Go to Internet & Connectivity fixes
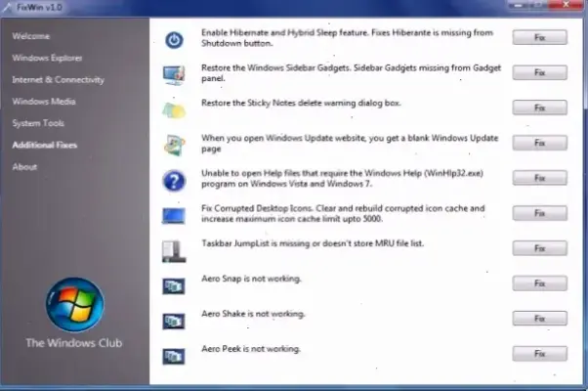Image resolution: width=588 pixels, height=391 pixels. [59, 79]
